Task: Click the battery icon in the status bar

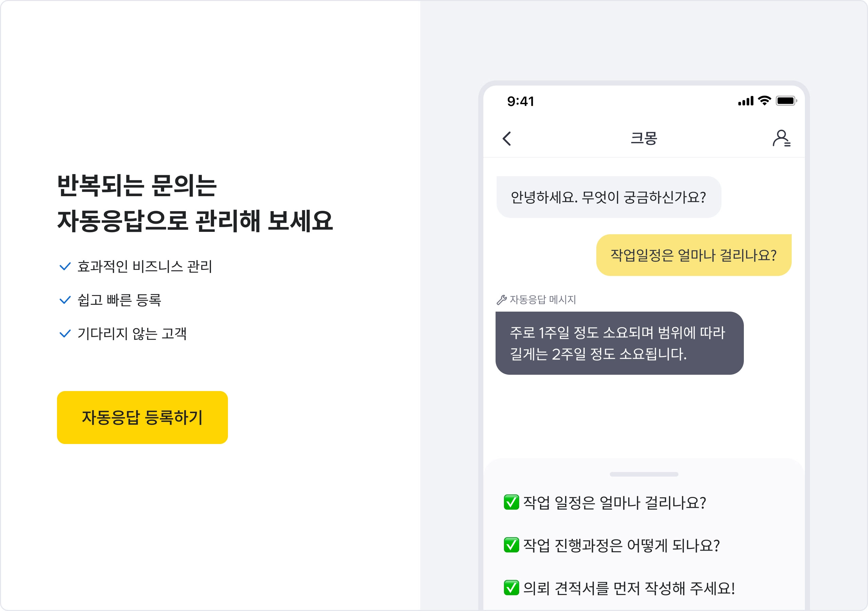Action: click(786, 100)
